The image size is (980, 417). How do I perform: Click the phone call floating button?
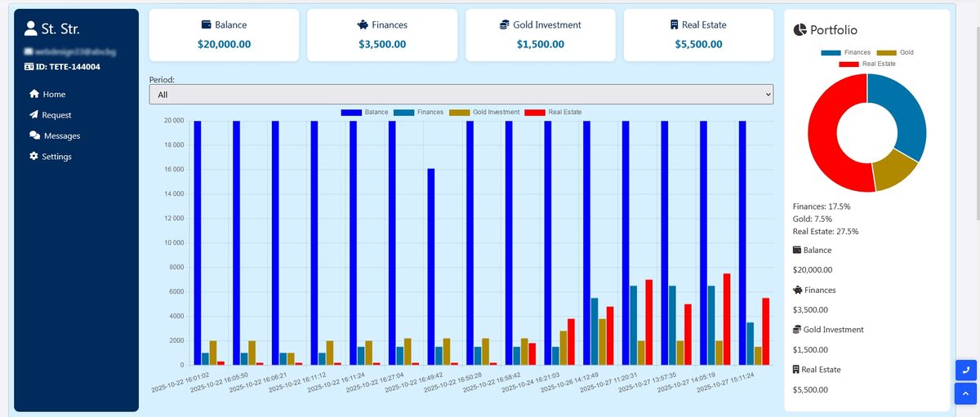pyautogui.click(x=965, y=370)
